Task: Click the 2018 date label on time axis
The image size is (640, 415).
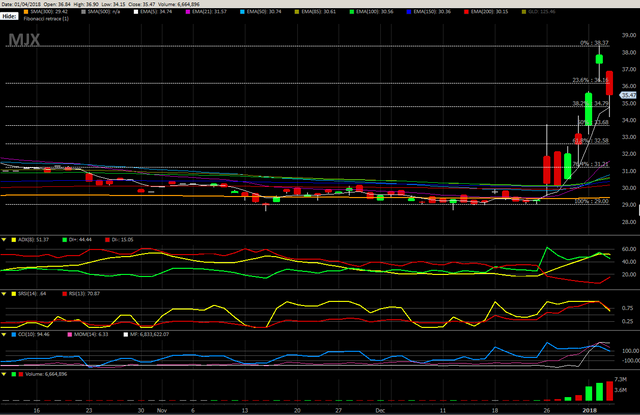Action: point(589,411)
